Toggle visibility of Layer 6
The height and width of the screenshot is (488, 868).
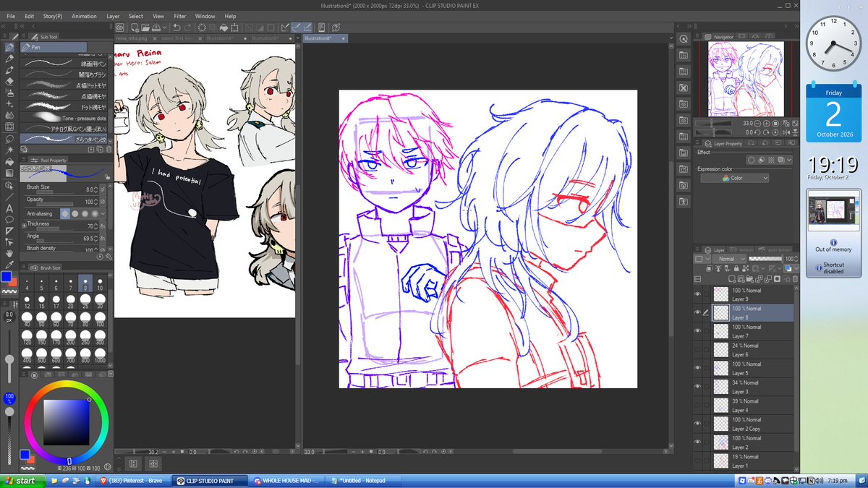coord(697,350)
